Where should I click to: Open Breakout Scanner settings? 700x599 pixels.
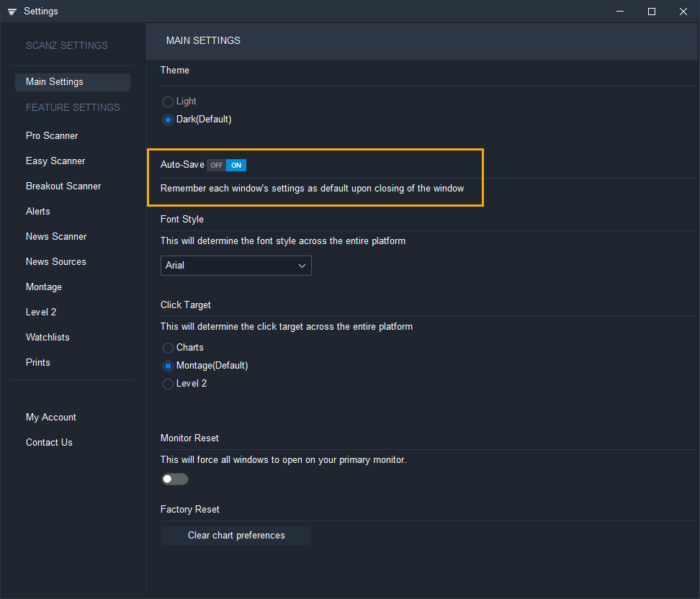[64, 186]
